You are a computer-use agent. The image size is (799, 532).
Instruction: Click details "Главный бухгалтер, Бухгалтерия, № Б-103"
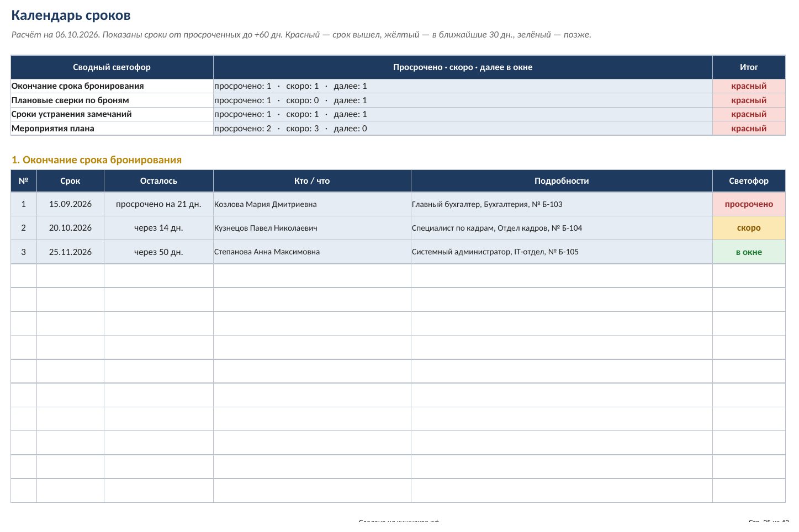487,204
